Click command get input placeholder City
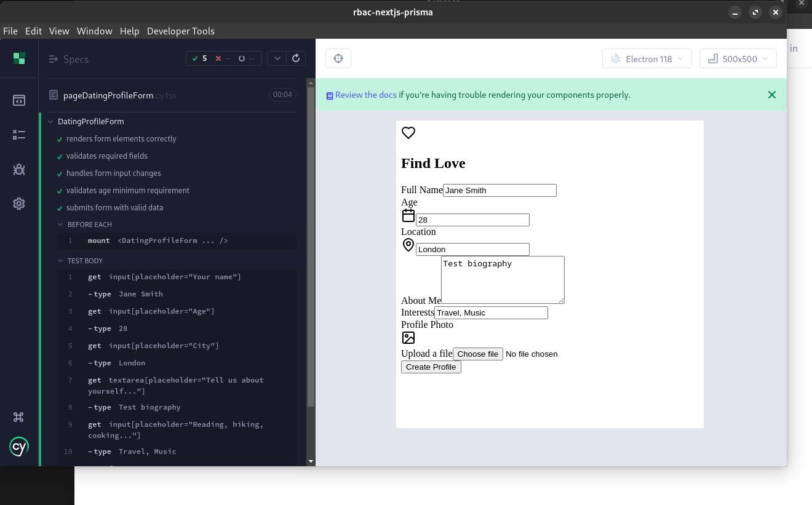812x505 pixels. click(177, 346)
